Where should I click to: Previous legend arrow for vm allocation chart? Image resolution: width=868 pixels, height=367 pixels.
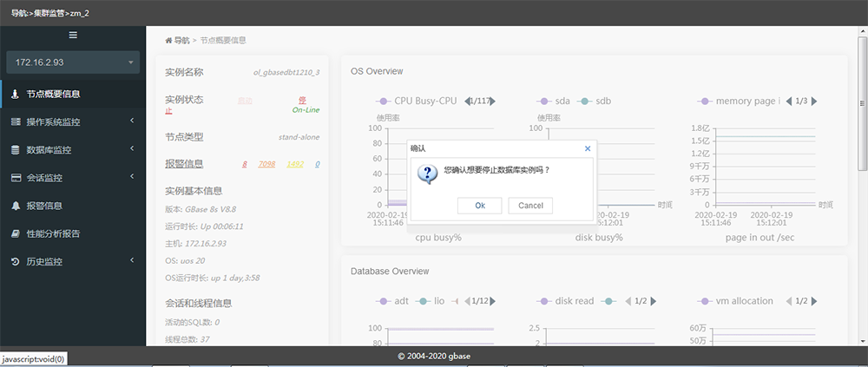click(x=789, y=301)
